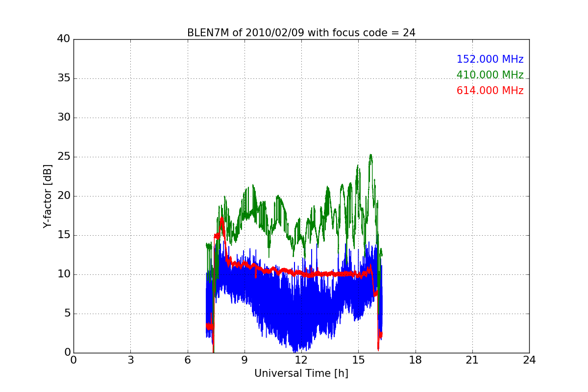Click the x-axis tick label 9

point(245,360)
